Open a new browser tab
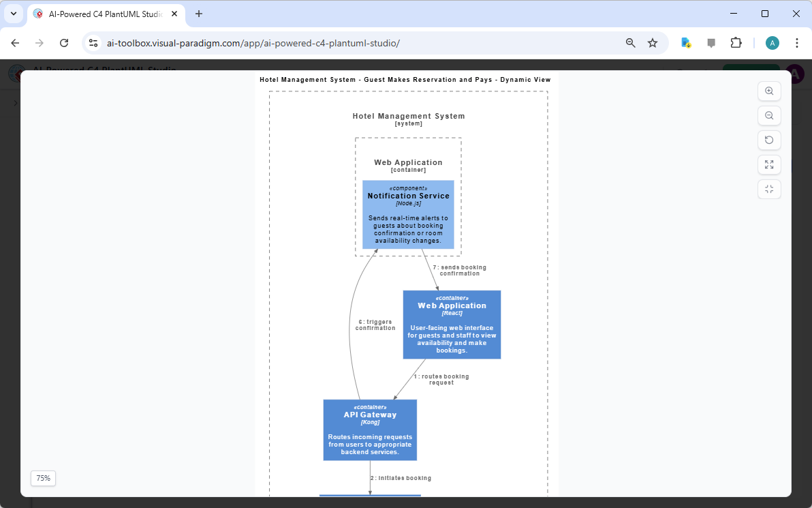 click(198, 14)
